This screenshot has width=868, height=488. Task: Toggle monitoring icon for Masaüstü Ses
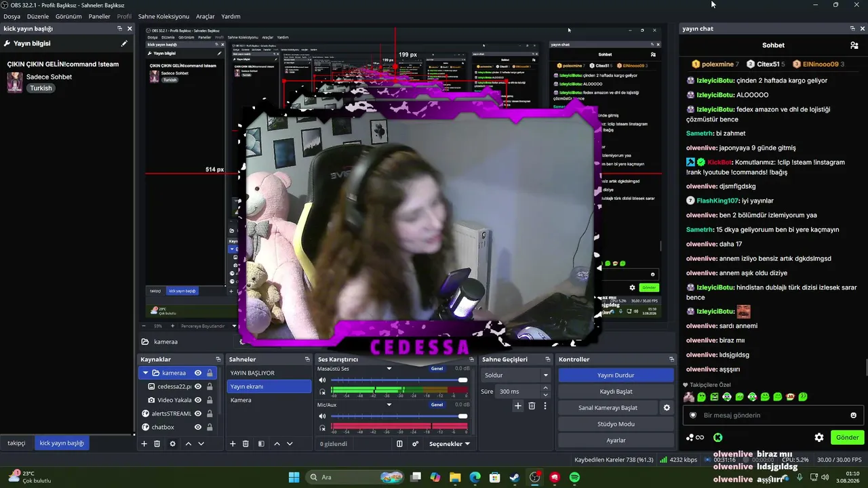322,392
